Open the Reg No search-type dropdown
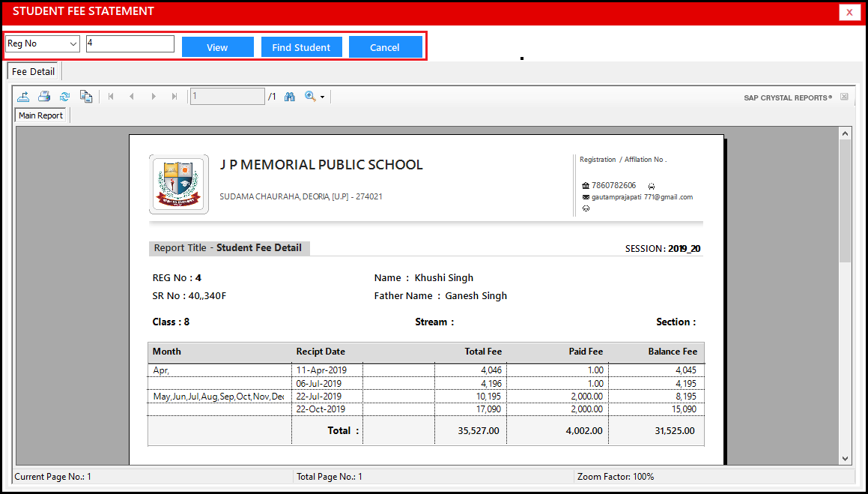This screenshot has width=868, height=494. click(43, 43)
